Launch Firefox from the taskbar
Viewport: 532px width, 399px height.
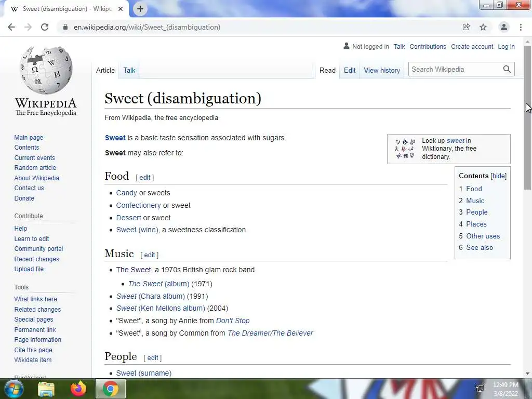pos(78,389)
